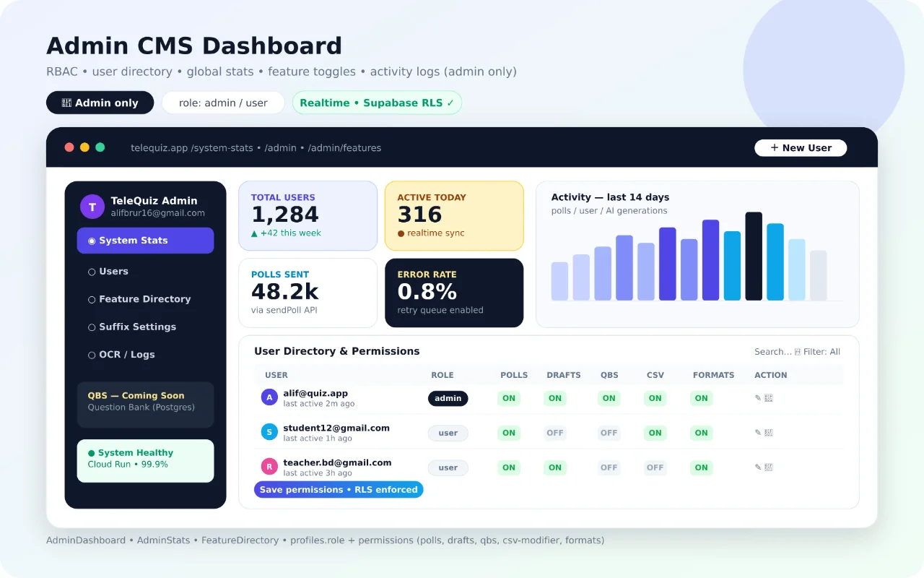Click the Admin only pill
The width and height of the screenshot is (924, 578).
tap(100, 103)
